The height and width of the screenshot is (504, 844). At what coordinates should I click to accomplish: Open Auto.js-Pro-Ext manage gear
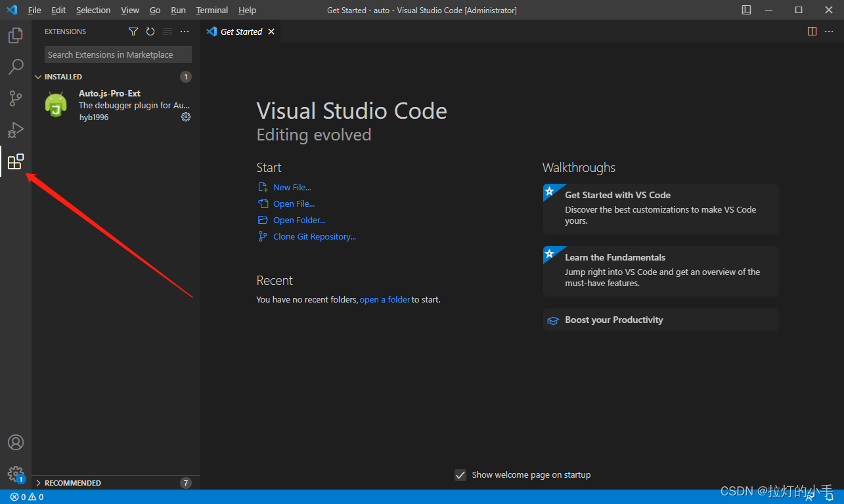click(186, 117)
